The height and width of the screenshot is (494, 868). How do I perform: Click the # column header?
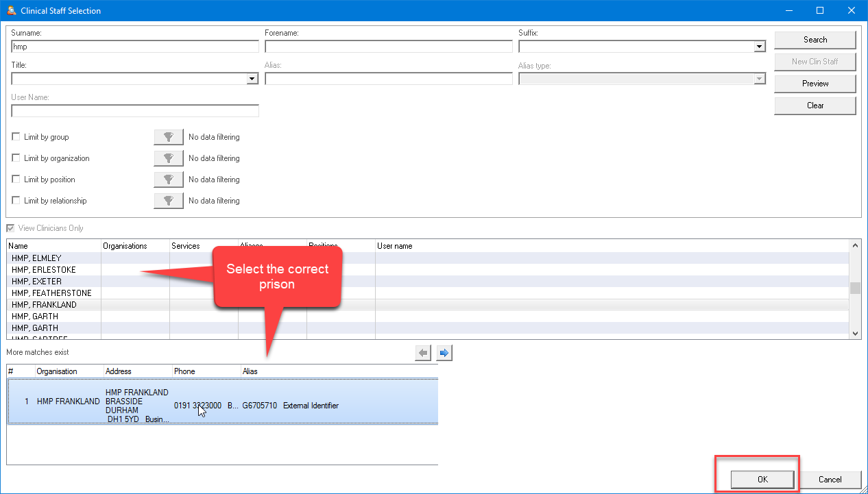point(21,371)
